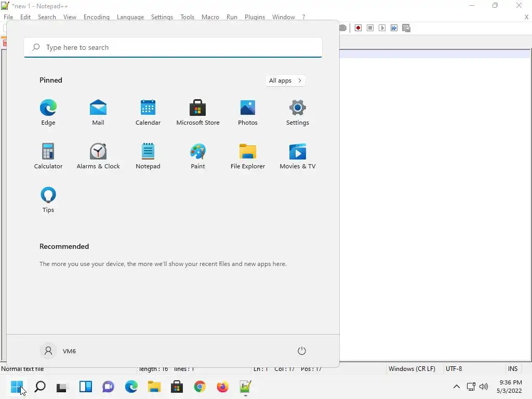Open the Mail app
The image size is (532, 399).
[x=98, y=113]
